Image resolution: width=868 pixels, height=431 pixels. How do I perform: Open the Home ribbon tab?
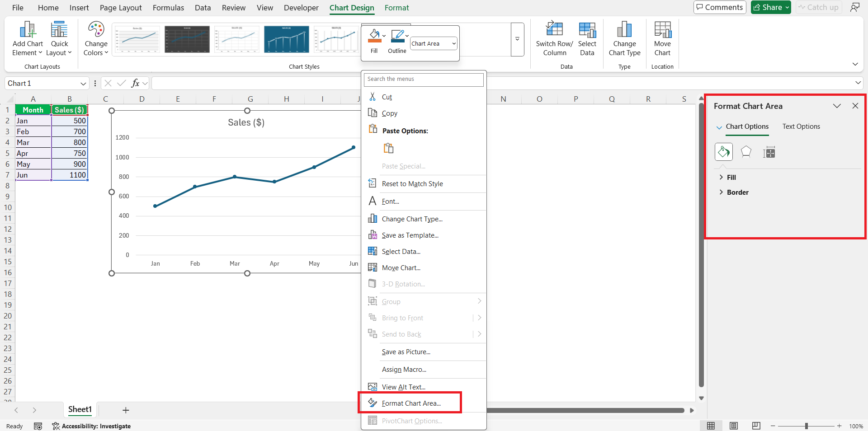[48, 8]
